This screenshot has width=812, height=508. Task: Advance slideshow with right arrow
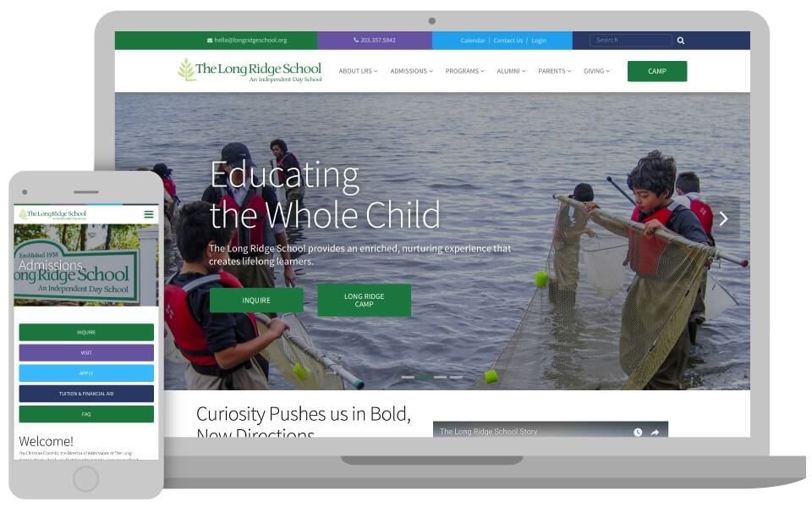tap(723, 218)
